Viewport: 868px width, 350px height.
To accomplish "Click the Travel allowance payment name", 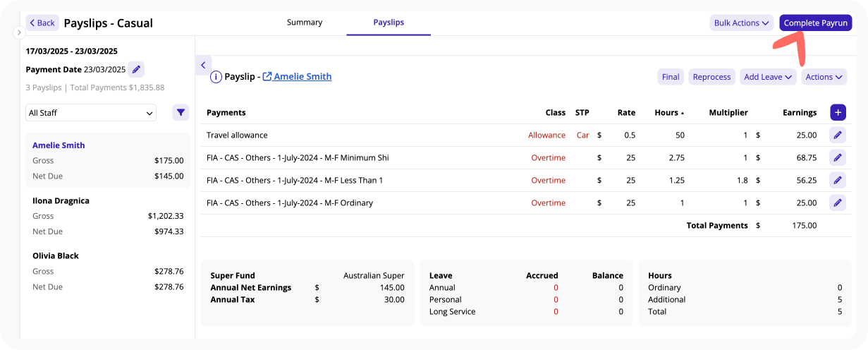I will (237, 135).
